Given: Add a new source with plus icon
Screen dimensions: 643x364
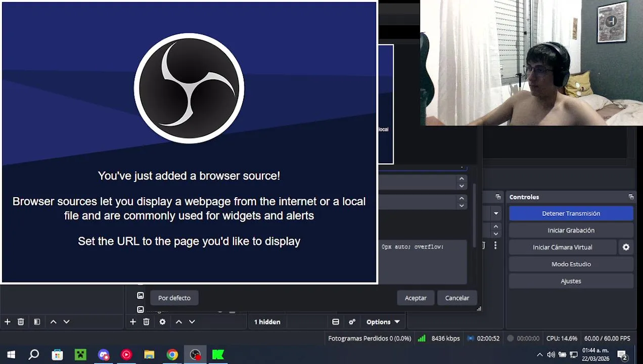Looking at the screenshot, I should (133, 322).
